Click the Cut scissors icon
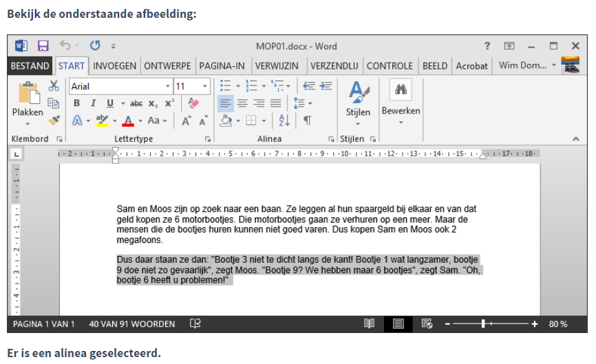The image size is (596, 364). coord(54,86)
